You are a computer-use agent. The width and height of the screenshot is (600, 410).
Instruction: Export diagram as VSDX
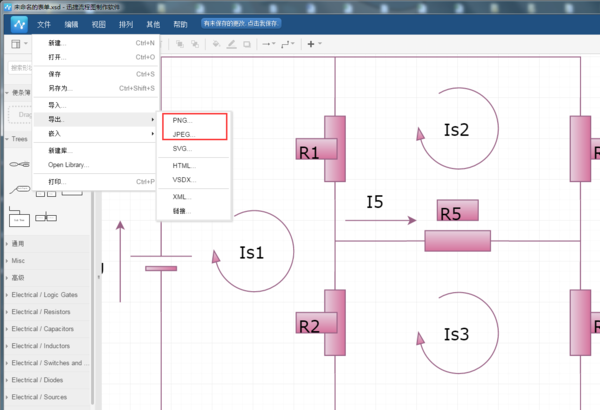click(194, 180)
